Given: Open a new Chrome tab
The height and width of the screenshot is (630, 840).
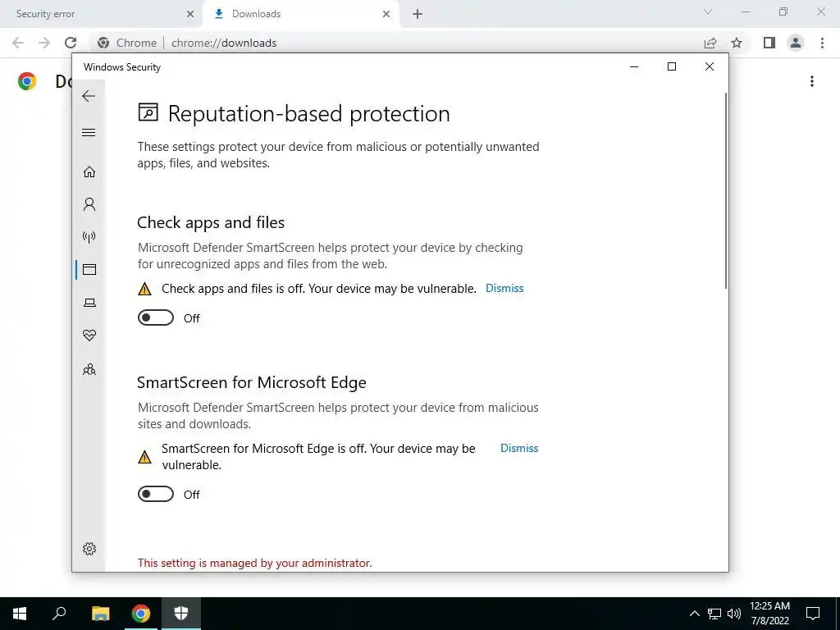Looking at the screenshot, I should pyautogui.click(x=418, y=14).
